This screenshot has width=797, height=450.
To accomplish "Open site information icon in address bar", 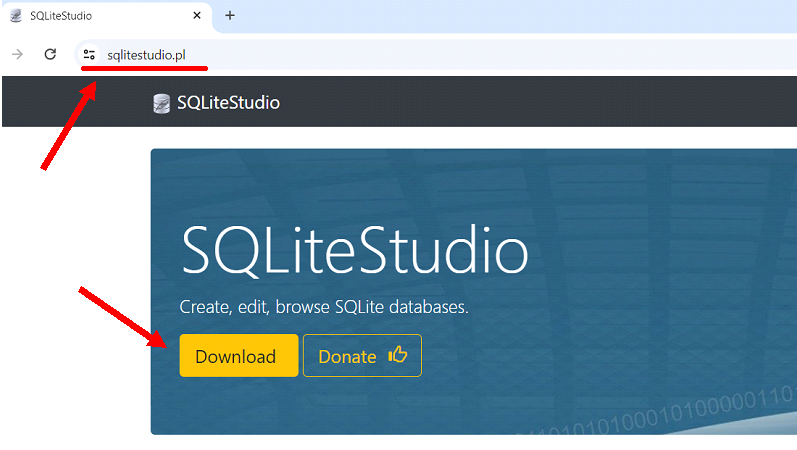I will [89, 54].
